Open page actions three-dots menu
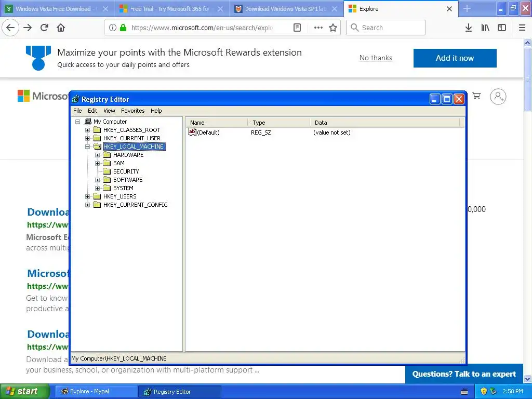 318,28
